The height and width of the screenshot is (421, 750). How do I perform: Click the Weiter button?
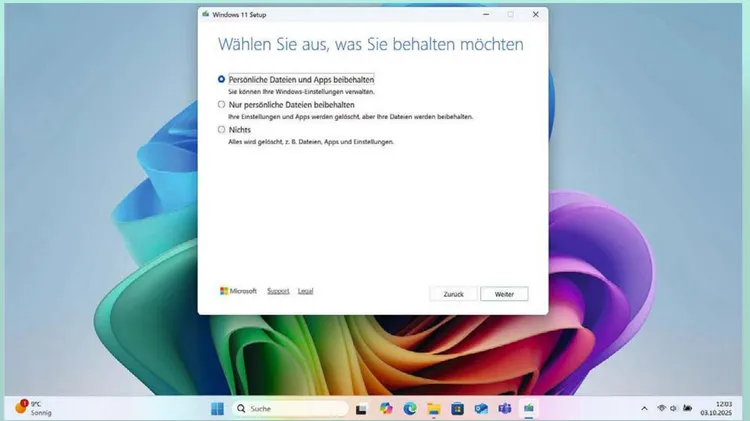coord(504,294)
